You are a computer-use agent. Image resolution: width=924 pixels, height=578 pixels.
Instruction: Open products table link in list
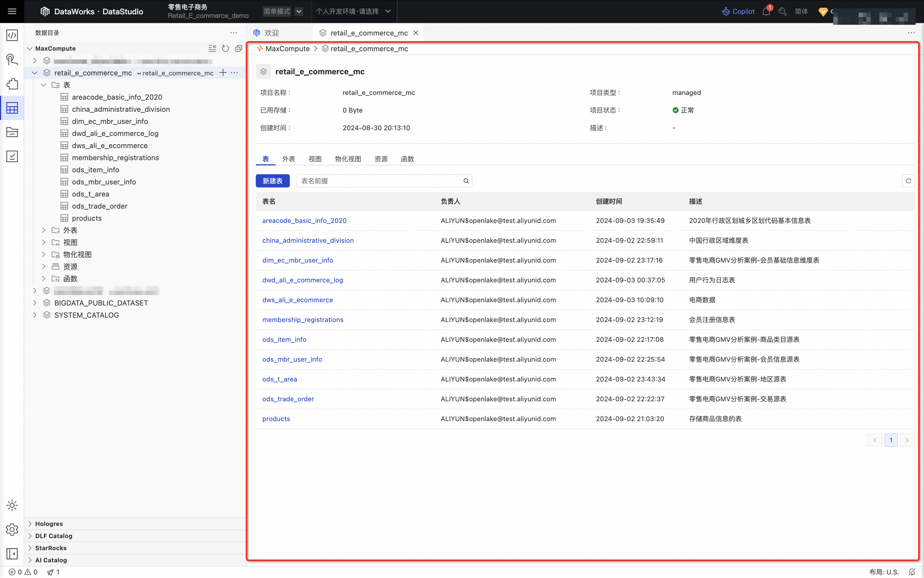pyautogui.click(x=276, y=419)
